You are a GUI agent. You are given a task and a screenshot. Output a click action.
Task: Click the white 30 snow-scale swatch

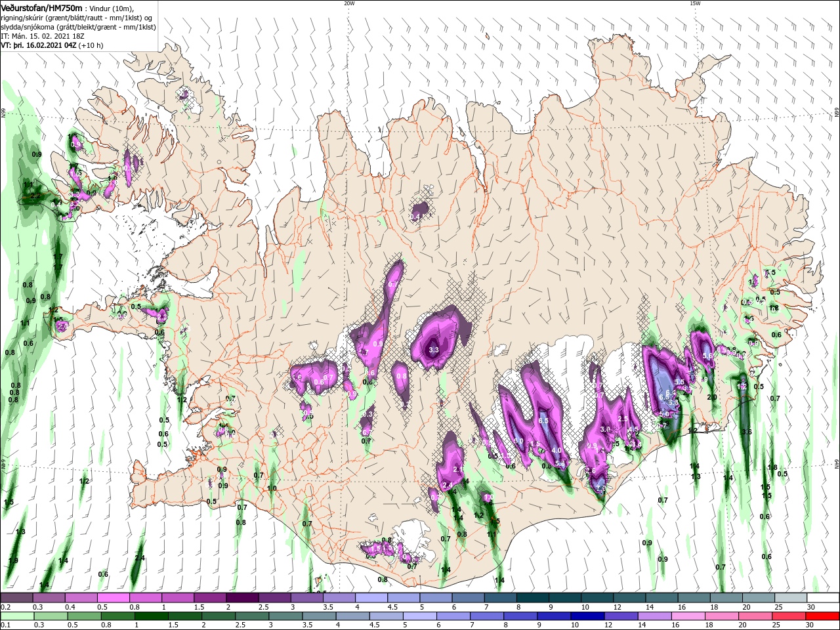coord(822,597)
